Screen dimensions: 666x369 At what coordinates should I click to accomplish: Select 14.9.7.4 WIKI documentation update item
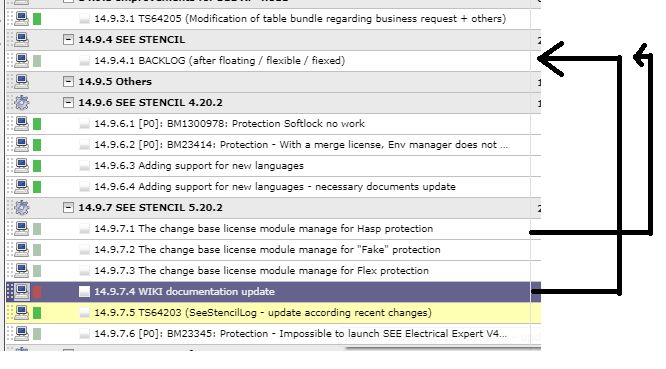point(184,292)
